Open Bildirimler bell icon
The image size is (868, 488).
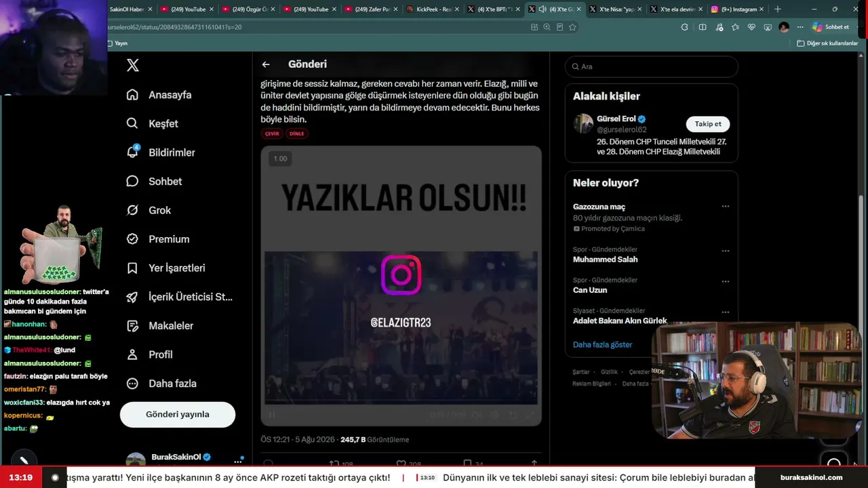[132, 152]
